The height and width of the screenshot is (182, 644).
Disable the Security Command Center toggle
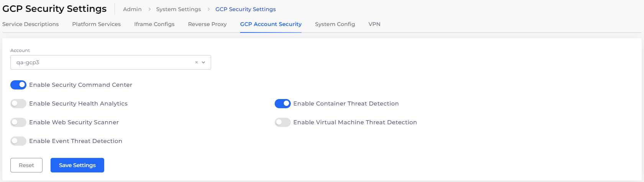18,85
